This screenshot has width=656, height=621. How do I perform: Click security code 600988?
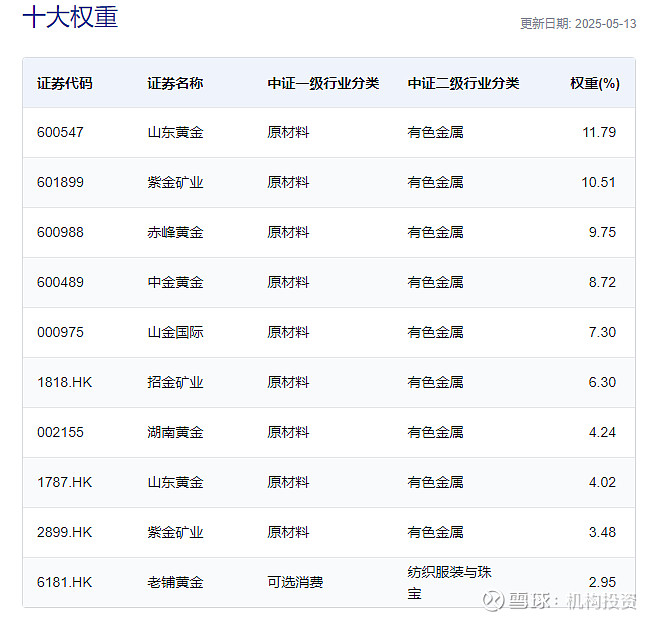(x=60, y=232)
